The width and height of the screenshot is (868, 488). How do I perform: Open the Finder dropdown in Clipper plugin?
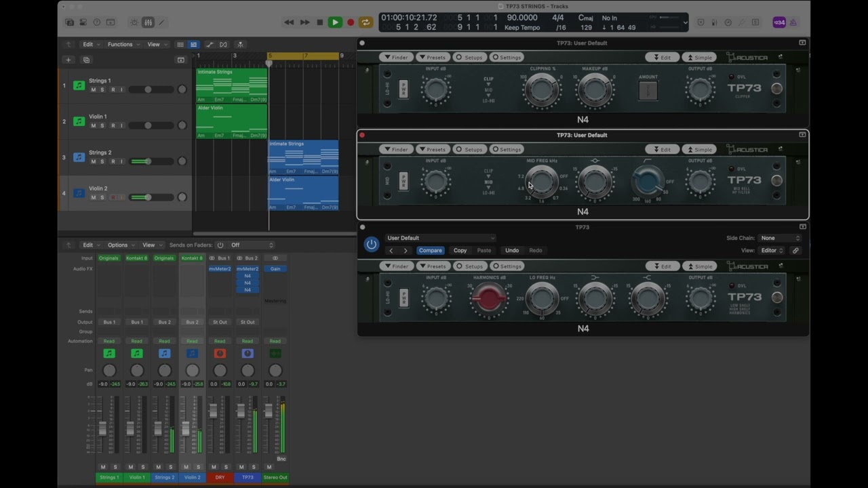pyautogui.click(x=396, y=57)
